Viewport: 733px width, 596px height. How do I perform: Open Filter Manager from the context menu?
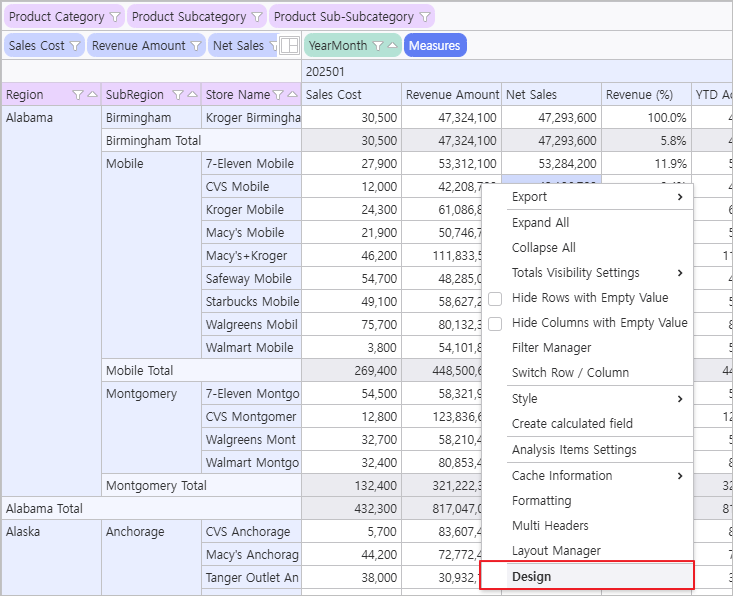coord(551,348)
